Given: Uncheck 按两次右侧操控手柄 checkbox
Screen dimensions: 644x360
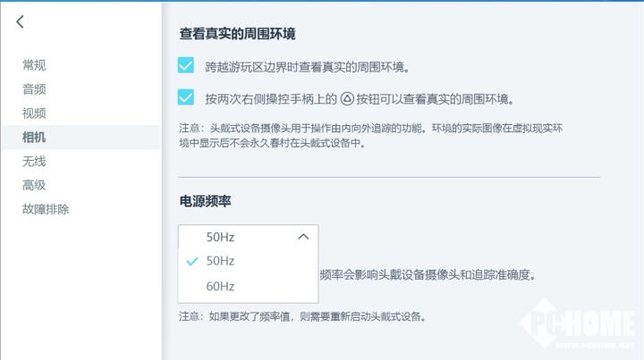Looking at the screenshot, I should point(186,97).
